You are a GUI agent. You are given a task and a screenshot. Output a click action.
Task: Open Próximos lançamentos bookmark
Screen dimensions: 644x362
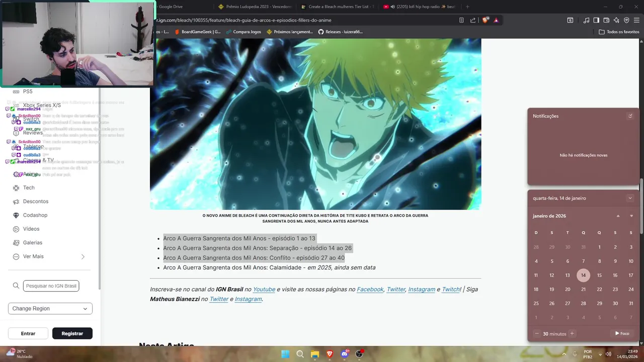click(290, 32)
